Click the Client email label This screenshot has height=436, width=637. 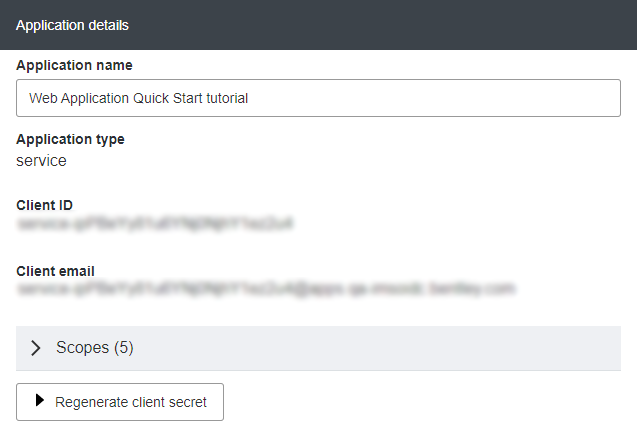point(55,270)
